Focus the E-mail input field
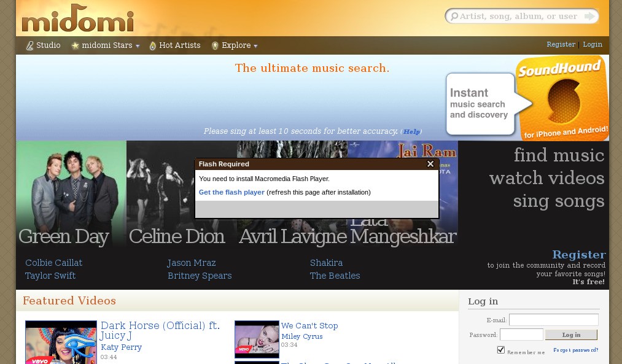 [x=553, y=320]
